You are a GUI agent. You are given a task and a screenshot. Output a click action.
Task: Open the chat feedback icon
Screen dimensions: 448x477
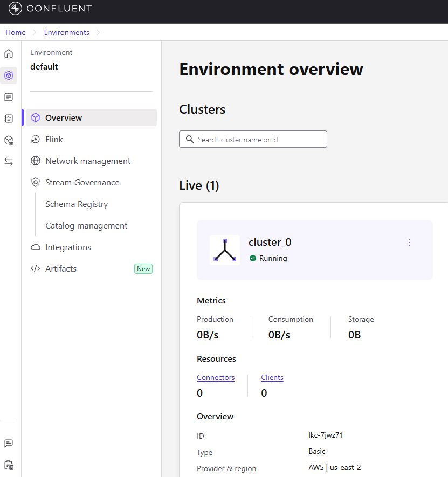click(x=9, y=443)
